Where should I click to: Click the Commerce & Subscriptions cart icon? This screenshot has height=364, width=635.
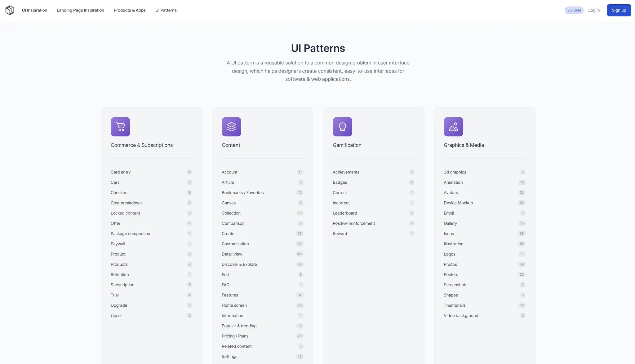point(120,127)
